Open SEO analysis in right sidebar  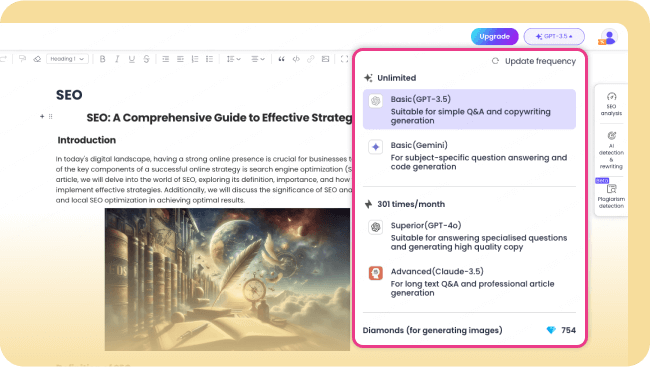(611, 104)
